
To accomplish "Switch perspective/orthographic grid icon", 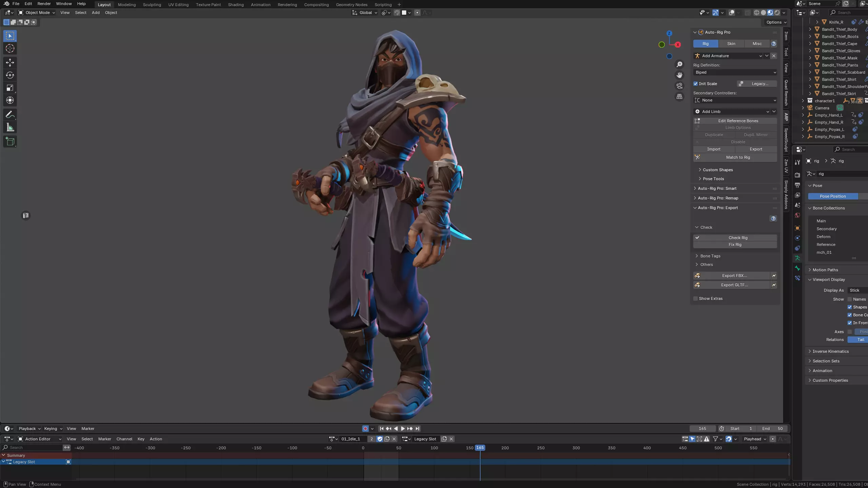I will coord(679,97).
